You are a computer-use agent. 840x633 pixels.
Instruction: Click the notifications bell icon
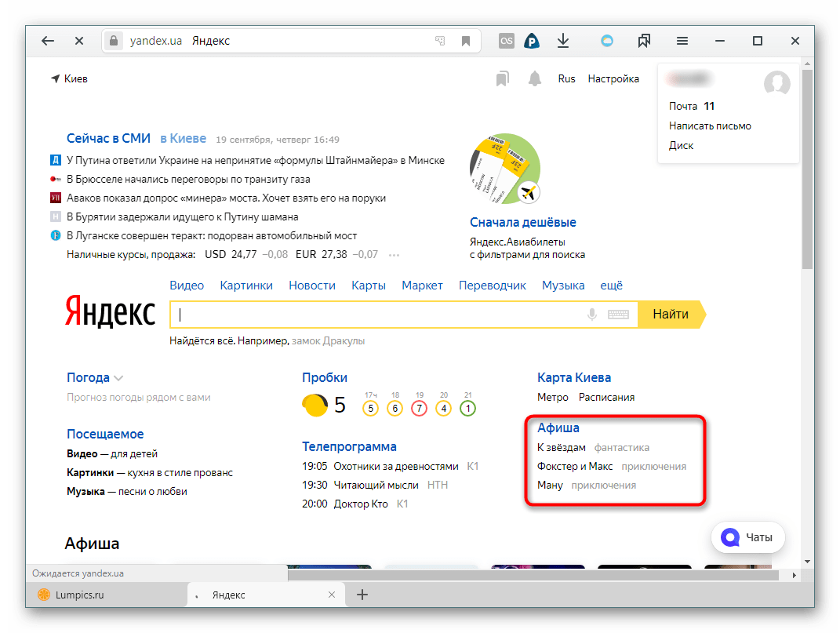pyautogui.click(x=535, y=78)
